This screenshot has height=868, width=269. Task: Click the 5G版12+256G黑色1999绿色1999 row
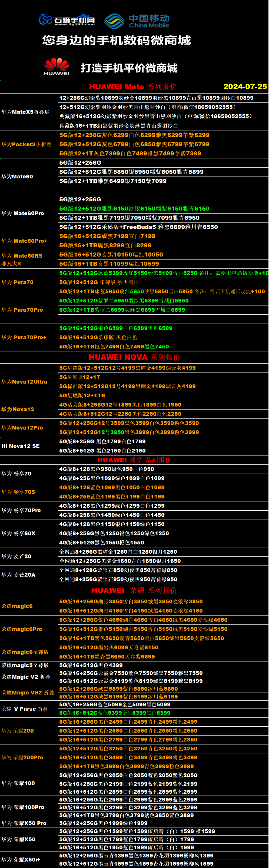point(164,823)
